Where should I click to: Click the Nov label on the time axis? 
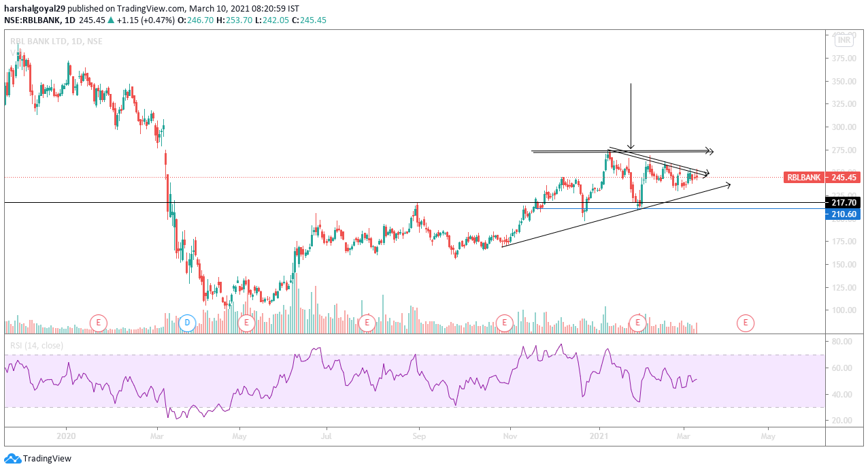coord(510,436)
